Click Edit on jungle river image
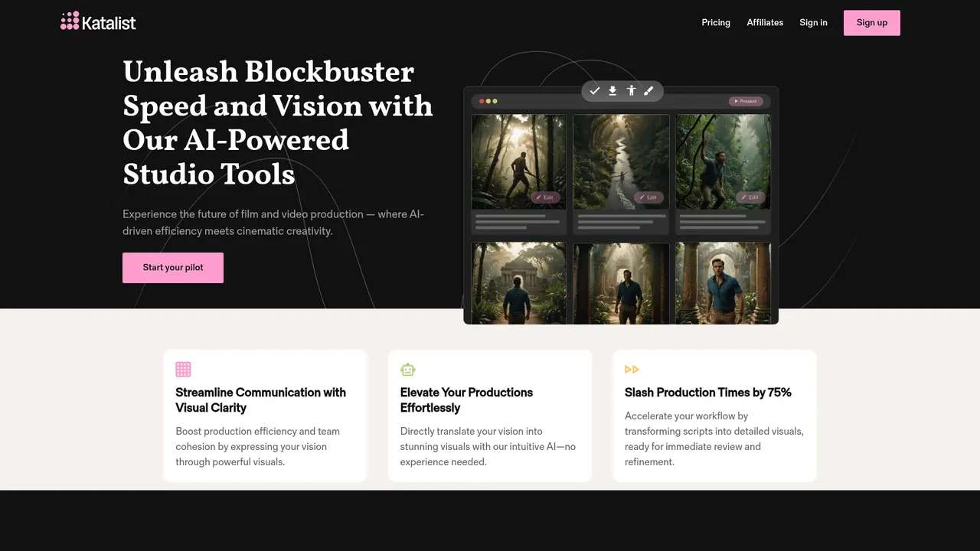The image size is (980, 551). pos(648,197)
